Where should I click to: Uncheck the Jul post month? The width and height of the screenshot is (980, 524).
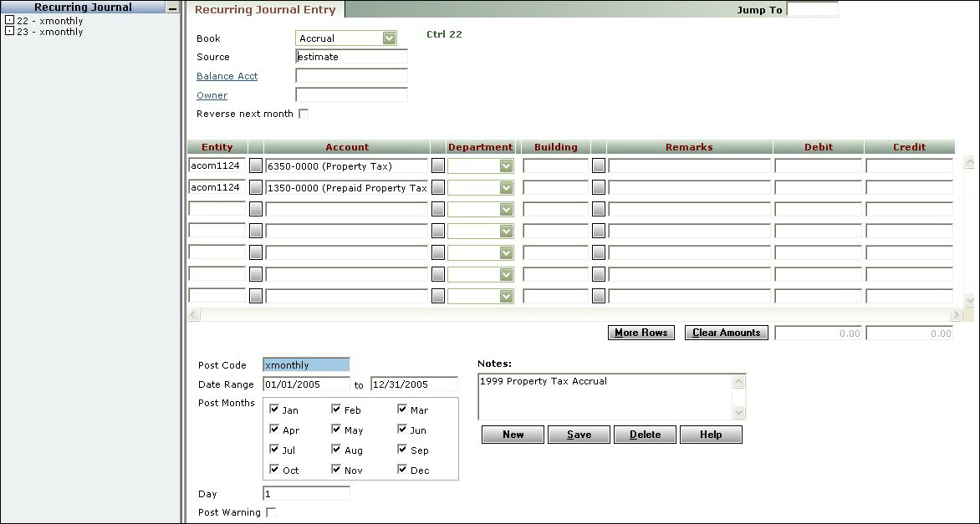tap(275, 450)
